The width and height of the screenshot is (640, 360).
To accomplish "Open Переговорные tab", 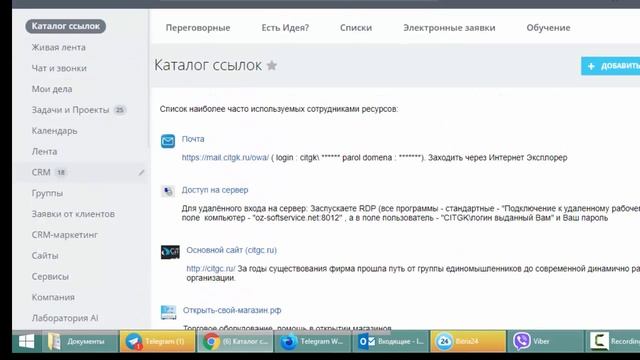I will pos(198,28).
